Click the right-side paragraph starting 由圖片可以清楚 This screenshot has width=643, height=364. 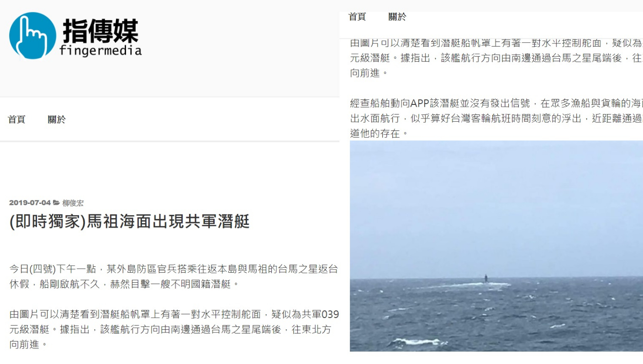pos(496,58)
